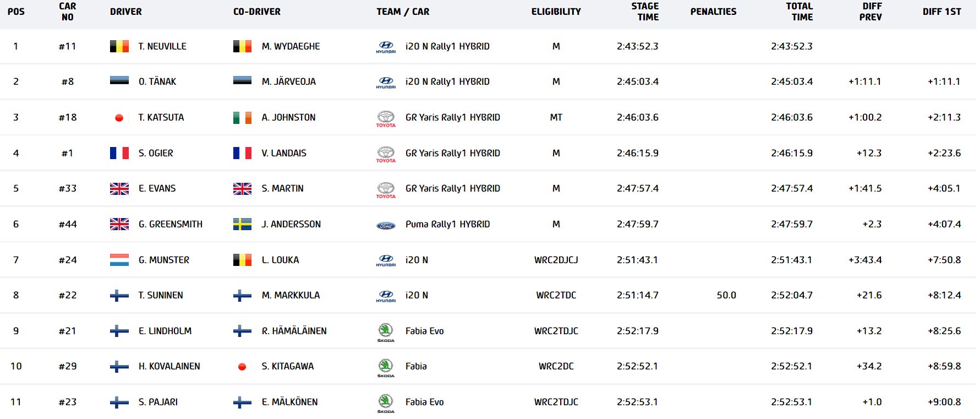Click the Swedish flag beside J. Andersson
The image size is (980, 419).
[x=242, y=224]
